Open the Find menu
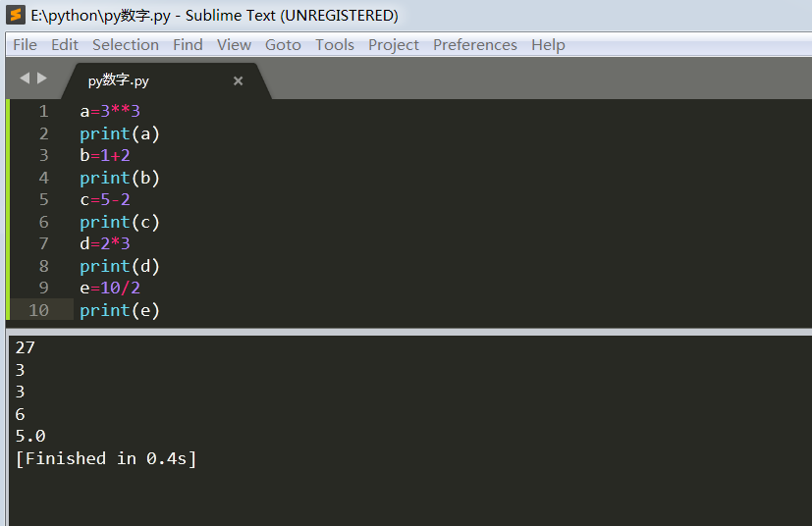This screenshot has height=526, width=812. 188,45
